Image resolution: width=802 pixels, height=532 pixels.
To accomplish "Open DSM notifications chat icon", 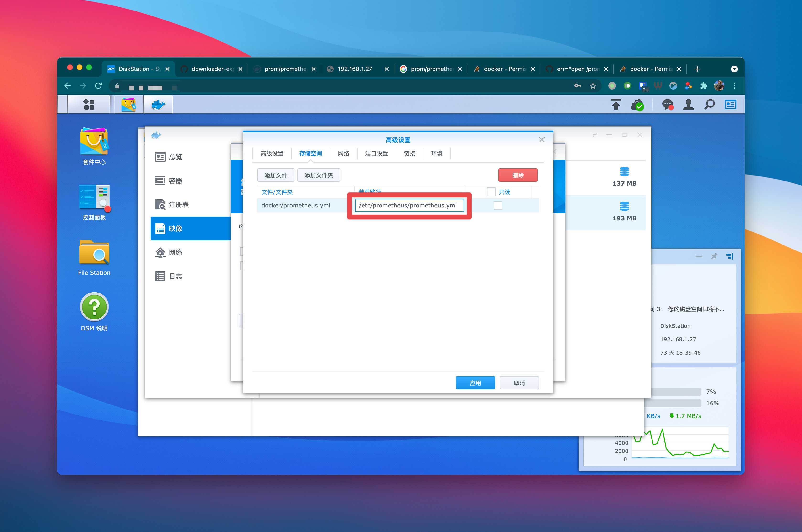I will coord(667,105).
